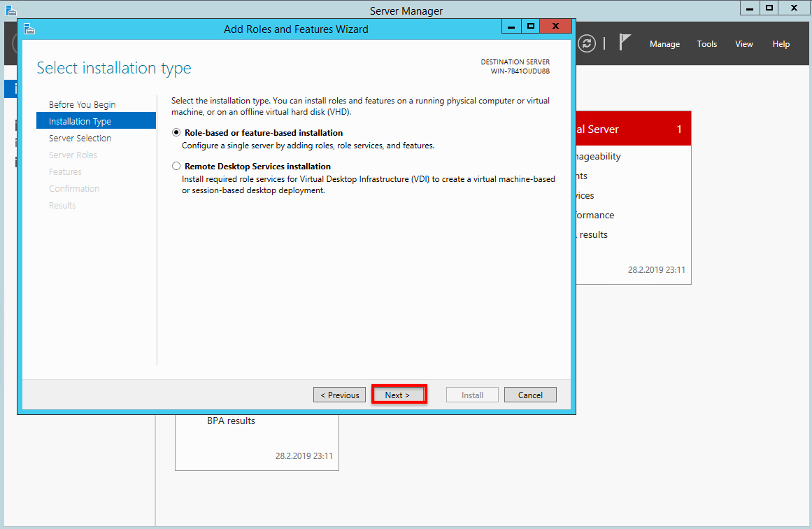The height and width of the screenshot is (529, 812).
Task: Click BPA results in the Server Manager tile
Action: click(x=231, y=421)
